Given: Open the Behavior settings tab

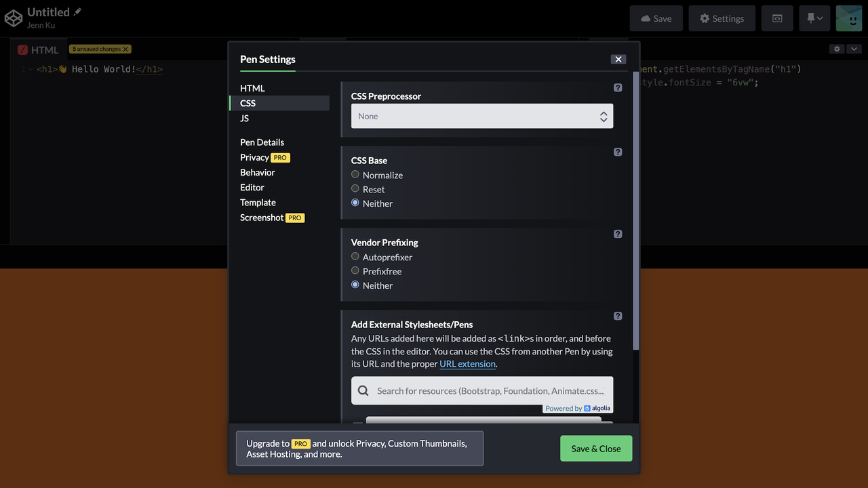Looking at the screenshot, I should [x=258, y=172].
